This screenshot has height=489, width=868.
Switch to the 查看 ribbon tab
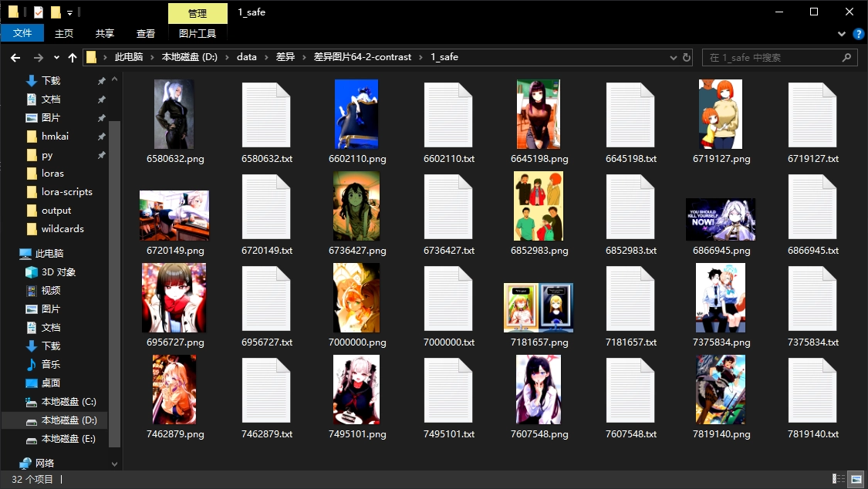pyautogui.click(x=146, y=34)
